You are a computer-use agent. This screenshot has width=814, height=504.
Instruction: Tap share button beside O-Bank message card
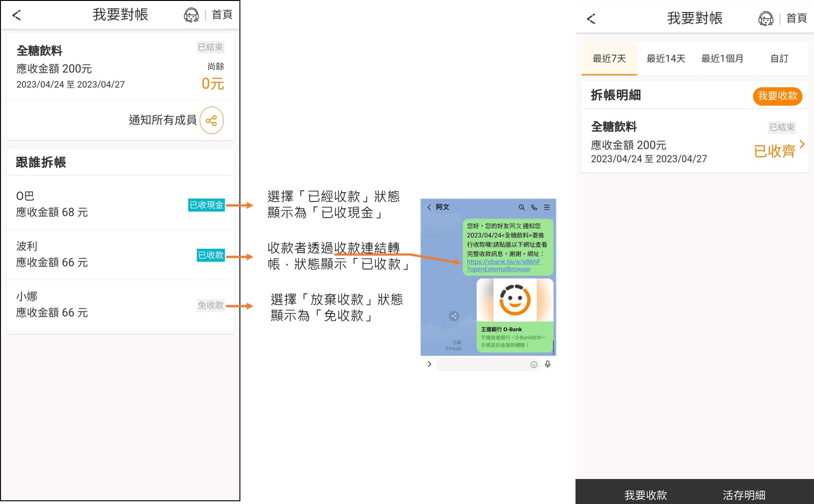pos(454,316)
